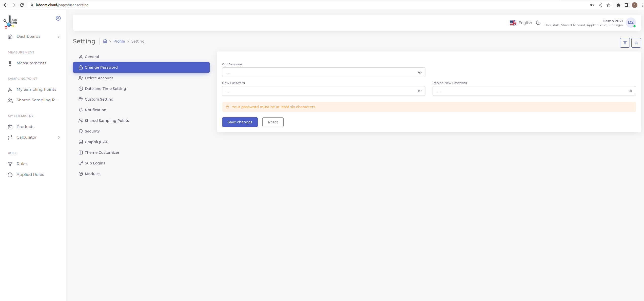
Task: Switch to dark mode with moon icon
Action: pos(538,23)
